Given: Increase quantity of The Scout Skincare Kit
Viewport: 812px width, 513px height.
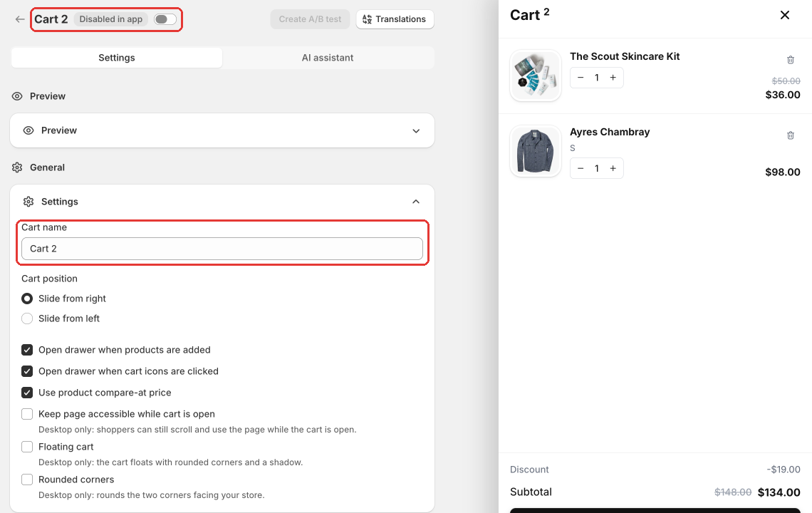Looking at the screenshot, I should click(613, 78).
